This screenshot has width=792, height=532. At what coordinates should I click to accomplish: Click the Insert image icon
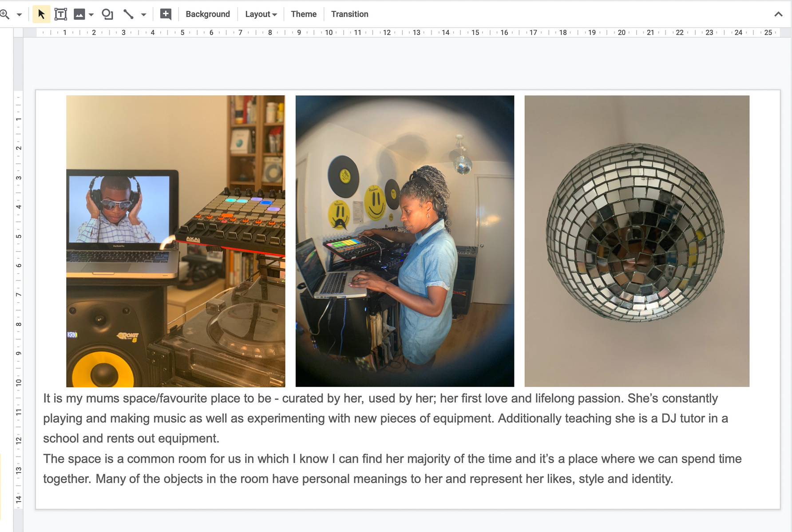click(79, 14)
